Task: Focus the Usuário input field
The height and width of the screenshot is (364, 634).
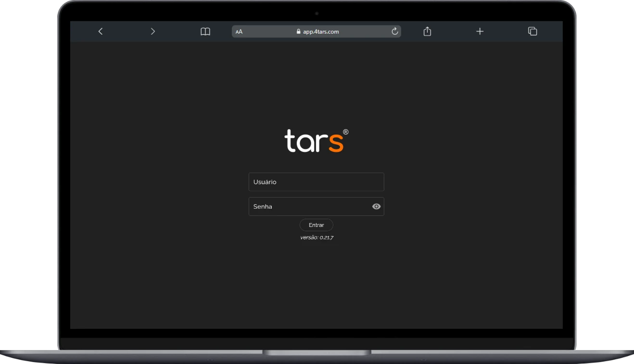Action: (316, 182)
